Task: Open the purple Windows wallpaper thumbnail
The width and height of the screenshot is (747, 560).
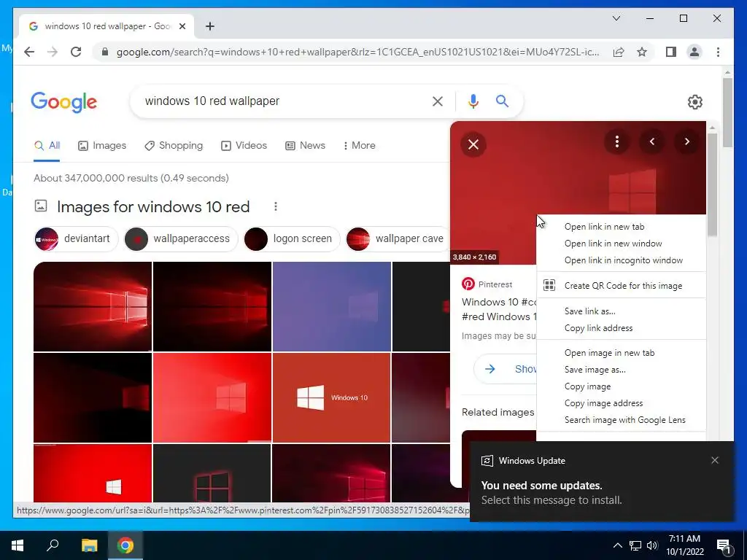Action: tap(332, 306)
